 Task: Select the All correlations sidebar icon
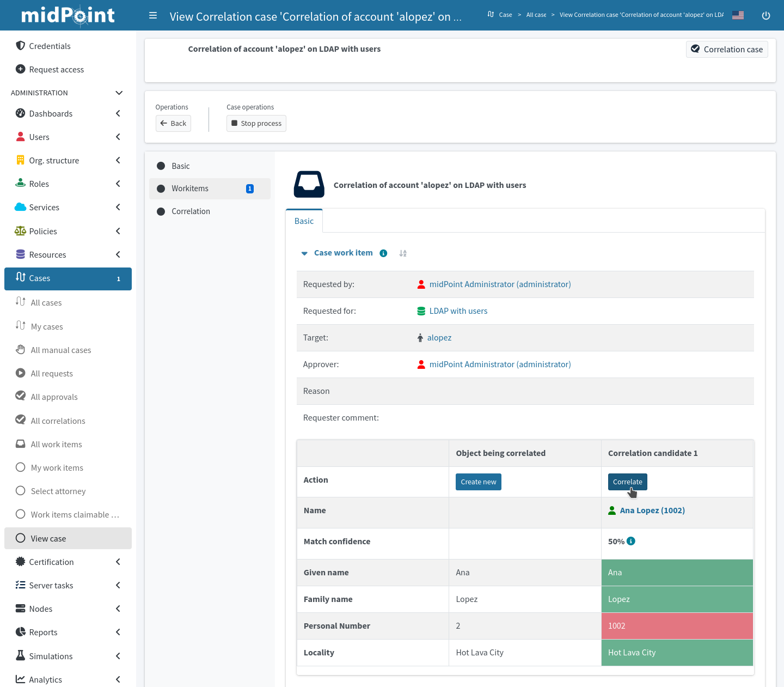(20, 420)
